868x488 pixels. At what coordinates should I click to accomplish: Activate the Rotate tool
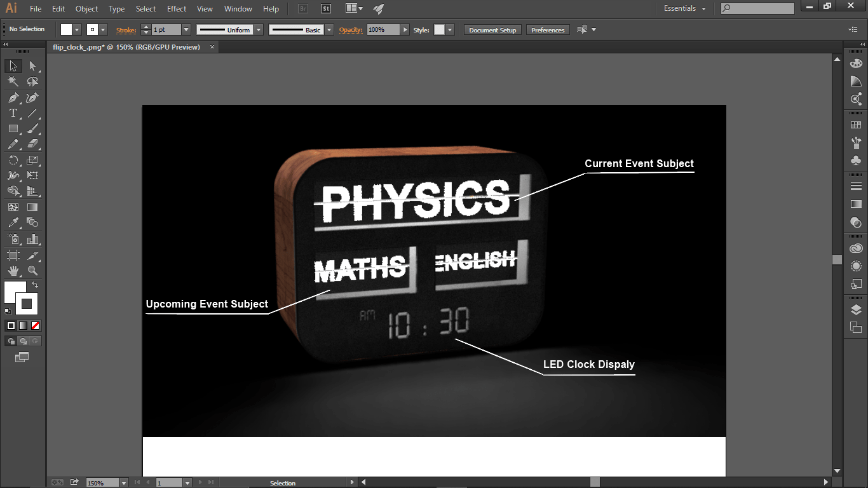tap(13, 160)
